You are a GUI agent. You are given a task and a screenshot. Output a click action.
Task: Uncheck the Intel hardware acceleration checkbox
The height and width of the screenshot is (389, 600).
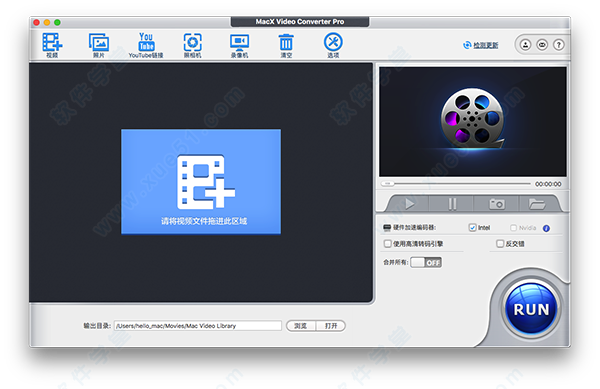(x=472, y=228)
